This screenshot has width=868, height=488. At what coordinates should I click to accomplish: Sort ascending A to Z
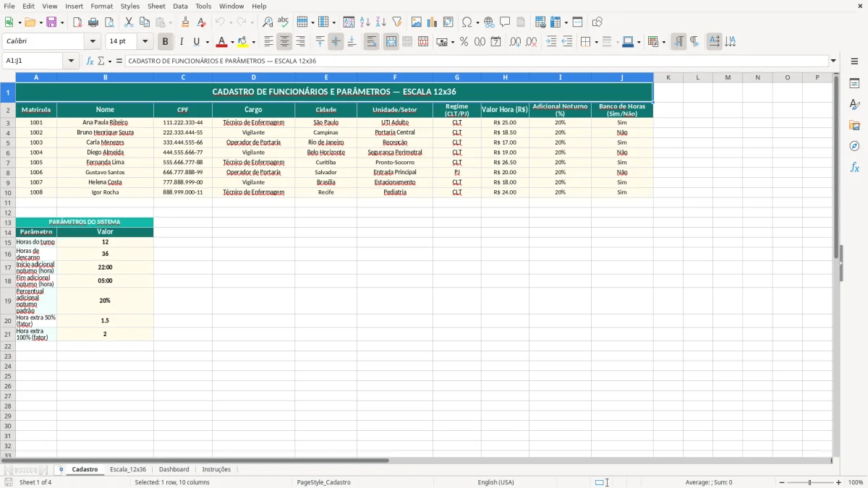coord(365,22)
